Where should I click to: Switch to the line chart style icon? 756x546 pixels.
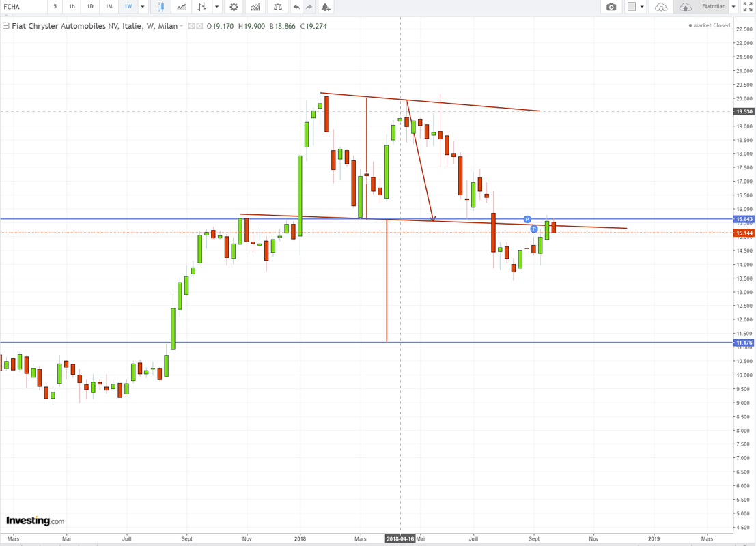click(181, 7)
